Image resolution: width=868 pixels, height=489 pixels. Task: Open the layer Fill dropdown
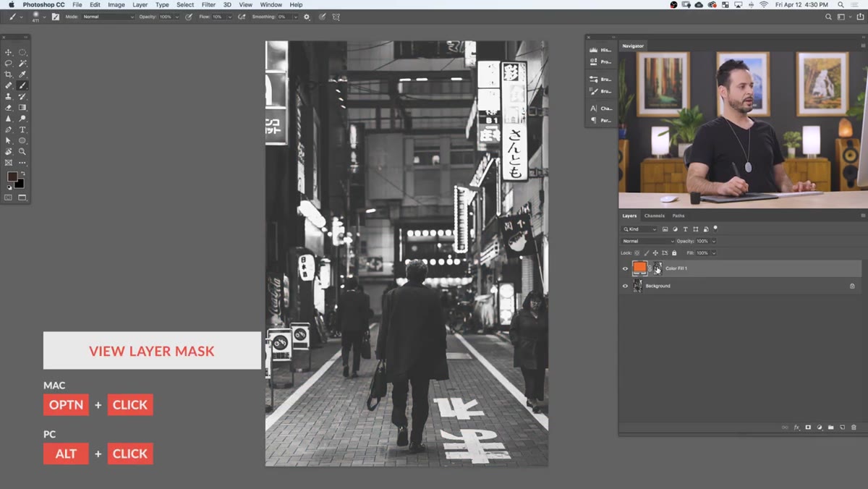tap(714, 253)
